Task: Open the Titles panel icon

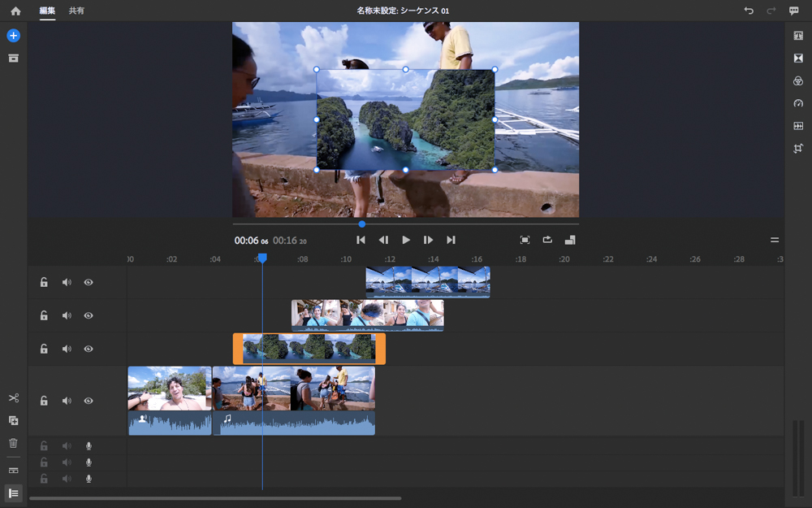Action: (798, 35)
